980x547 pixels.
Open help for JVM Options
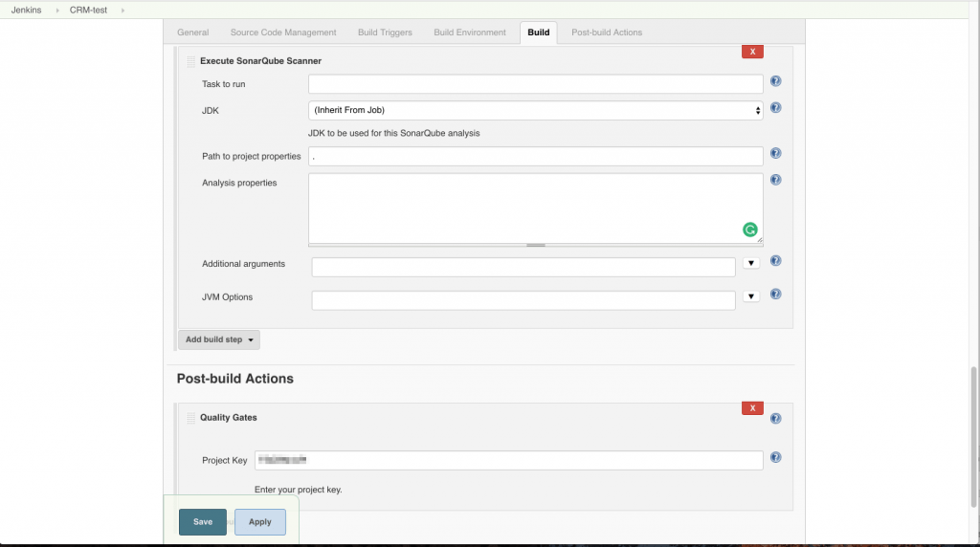[775, 295]
